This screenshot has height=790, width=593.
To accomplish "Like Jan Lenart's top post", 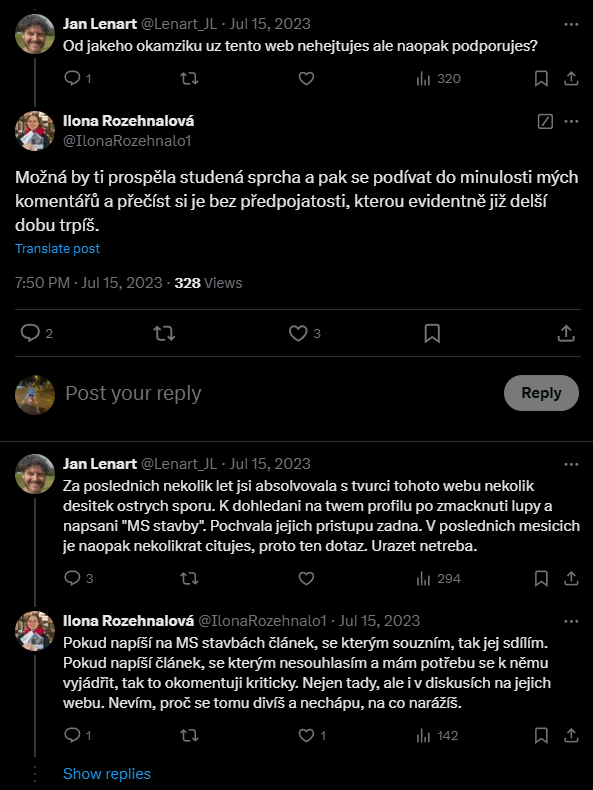I will point(306,79).
